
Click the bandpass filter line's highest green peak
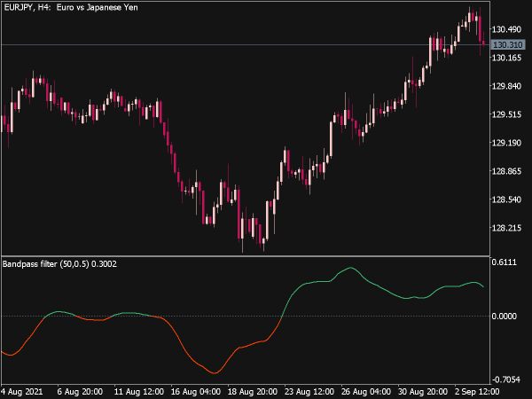[350, 268]
